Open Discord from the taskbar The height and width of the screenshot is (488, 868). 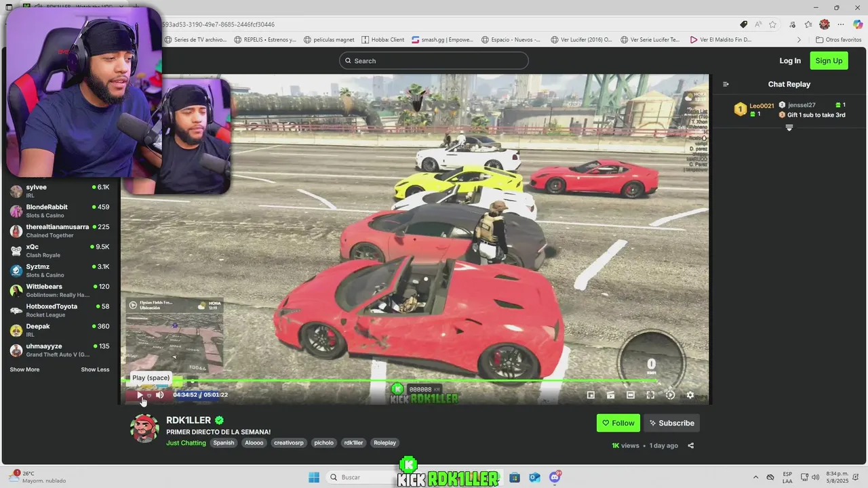[555, 477]
